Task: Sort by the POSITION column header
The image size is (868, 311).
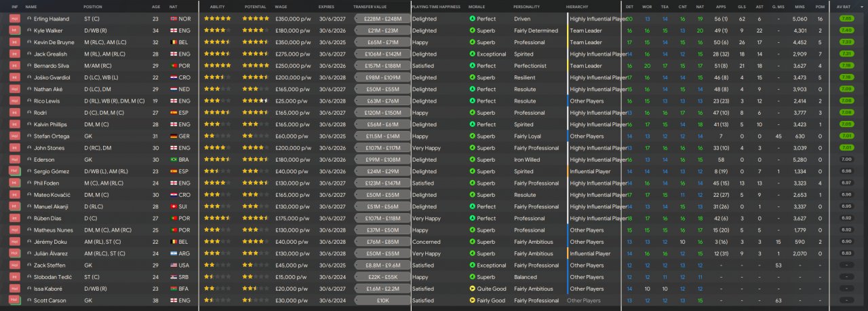Action: (x=93, y=7)
